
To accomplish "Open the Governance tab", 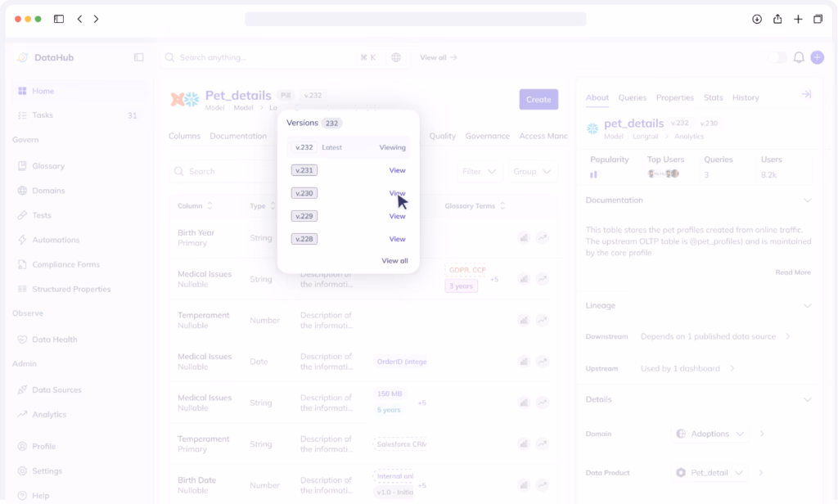I will click(x=487, y=136).
